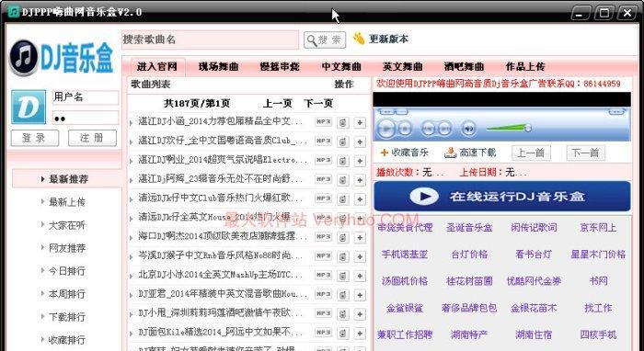
Task: Click the 高速下载 download icon
Action: 451,153
